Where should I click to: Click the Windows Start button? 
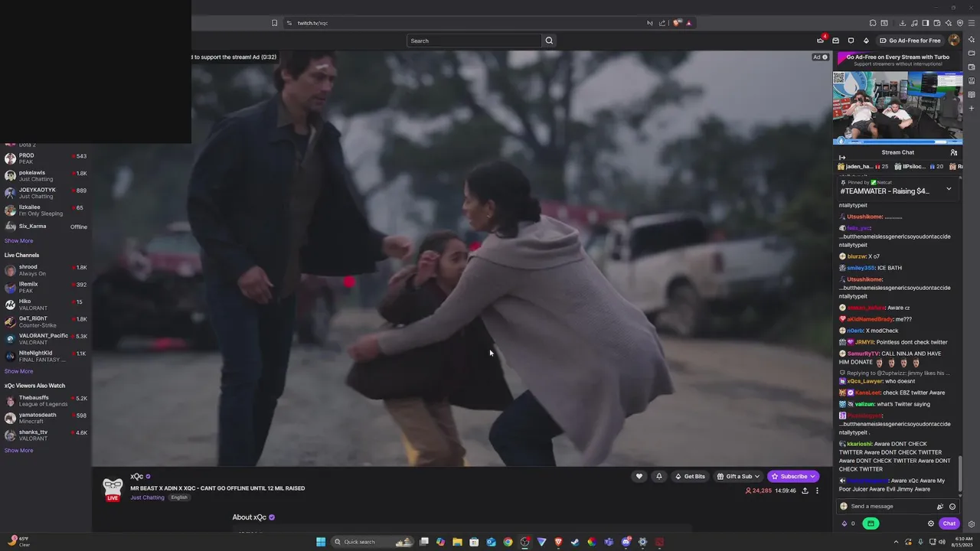coord(321,542)
